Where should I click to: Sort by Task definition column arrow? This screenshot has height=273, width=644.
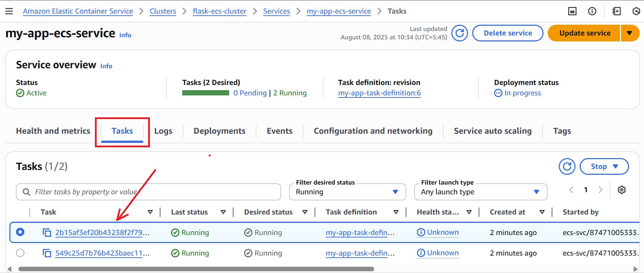pyautogui.click(x=396, y=212)
